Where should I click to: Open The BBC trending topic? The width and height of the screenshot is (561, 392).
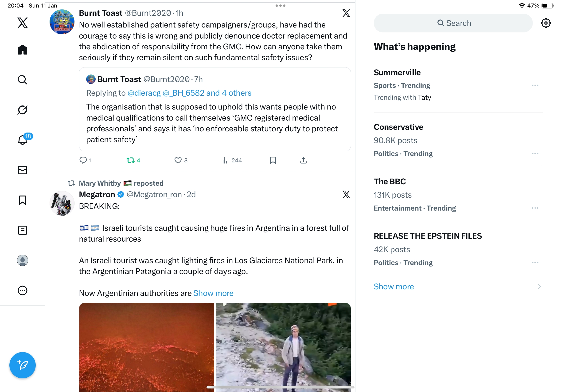(390, 181)
